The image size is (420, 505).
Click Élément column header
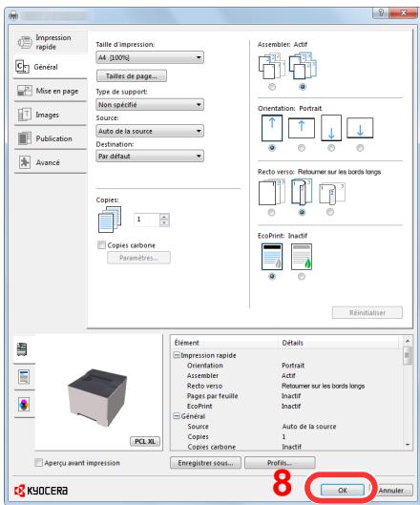[x=225, y=343]
